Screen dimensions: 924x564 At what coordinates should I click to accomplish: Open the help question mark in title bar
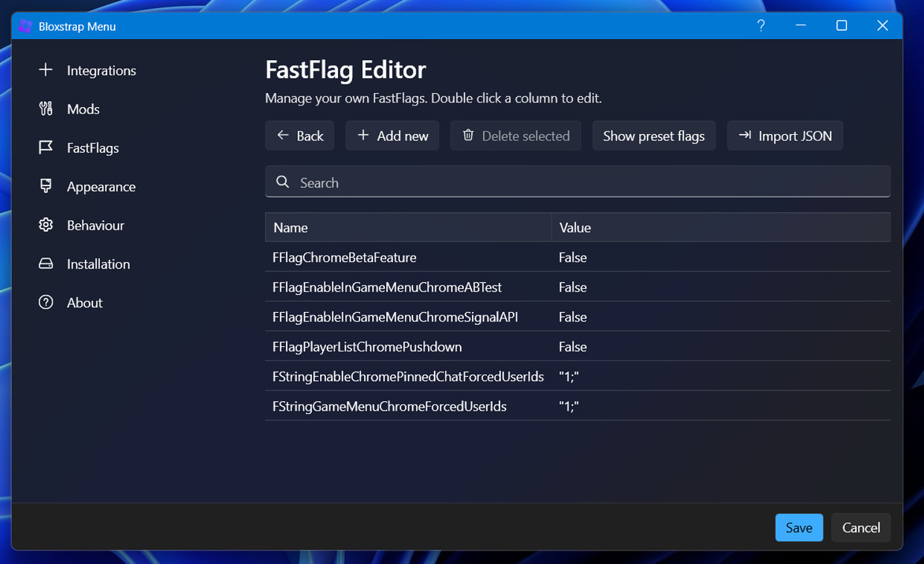coord(761,26)
